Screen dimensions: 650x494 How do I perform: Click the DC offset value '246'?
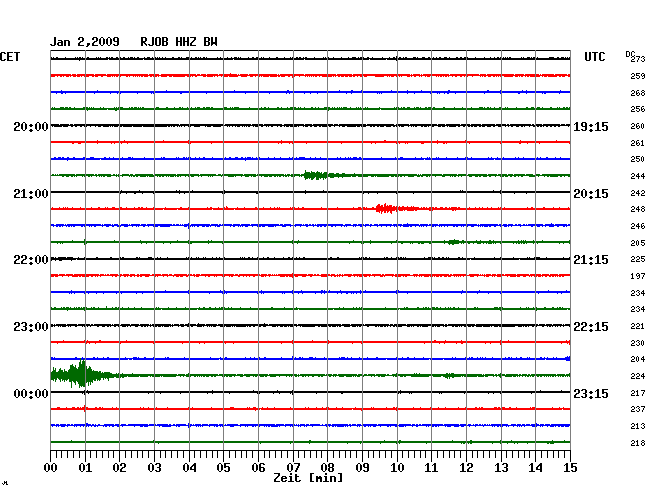pos(638,226)
